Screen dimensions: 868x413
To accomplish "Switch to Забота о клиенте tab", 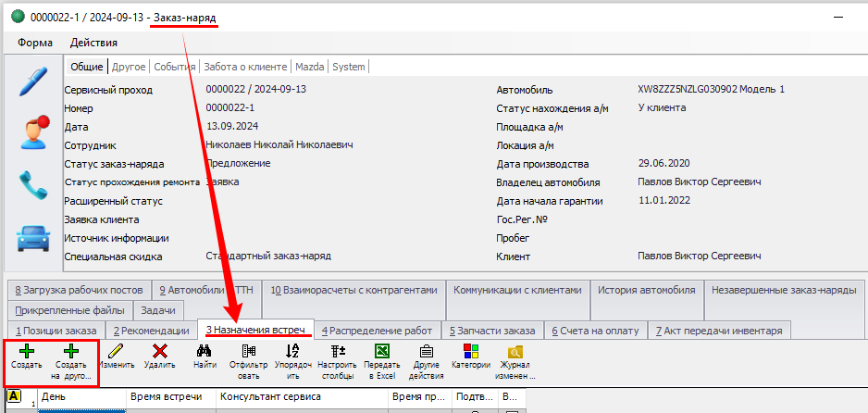I will [x=245, y=67].
